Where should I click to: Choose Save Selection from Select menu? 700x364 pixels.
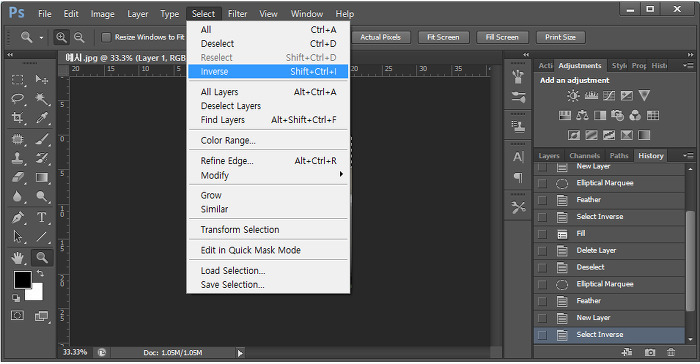(268, 285)
